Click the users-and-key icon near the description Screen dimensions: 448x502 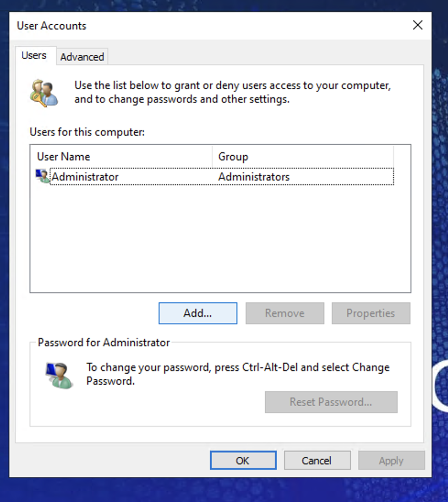pos(44,93)
